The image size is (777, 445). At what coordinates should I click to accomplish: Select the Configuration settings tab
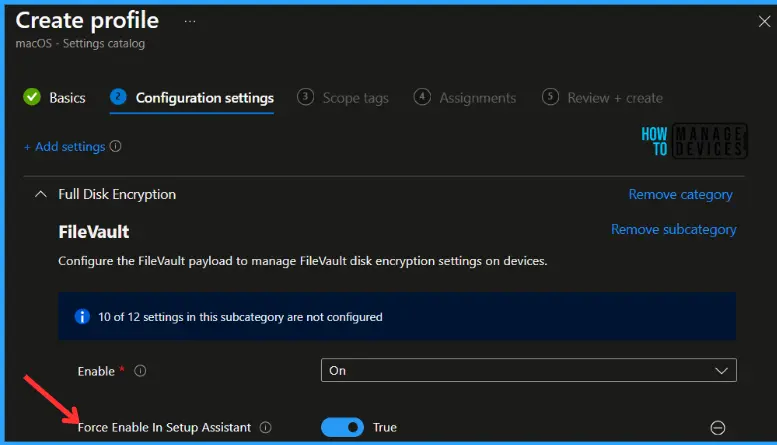coord(192,98)
